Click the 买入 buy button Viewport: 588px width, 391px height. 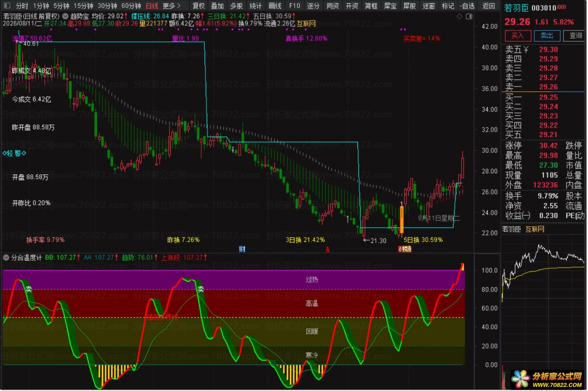(518, 36)
